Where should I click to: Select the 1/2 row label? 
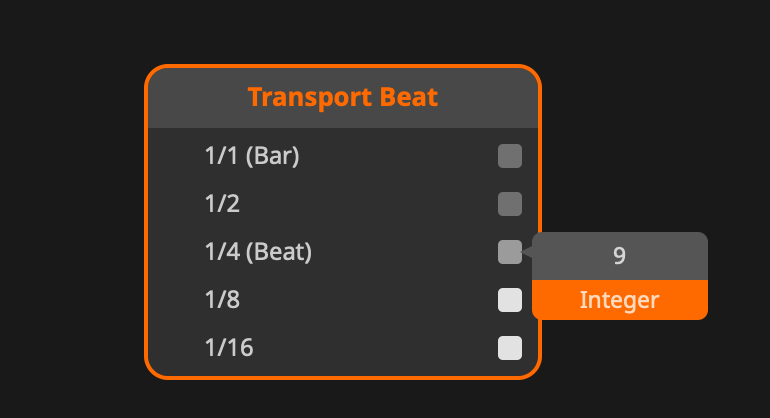point(223,204)
